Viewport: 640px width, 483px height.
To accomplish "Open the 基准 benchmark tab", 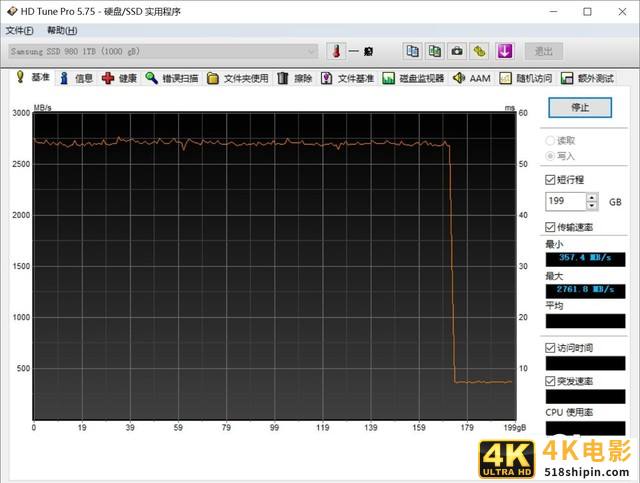I will pyautogui.click(x=33, y=77).
